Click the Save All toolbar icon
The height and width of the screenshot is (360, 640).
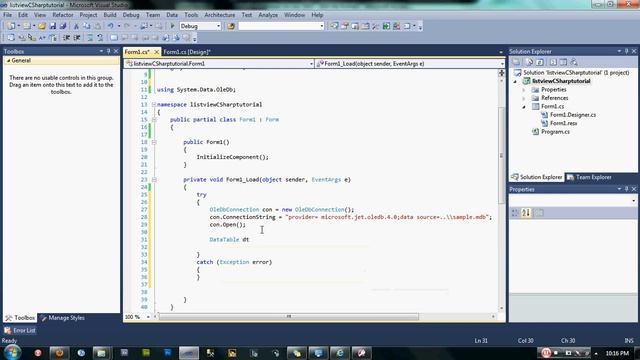point(63,26)
